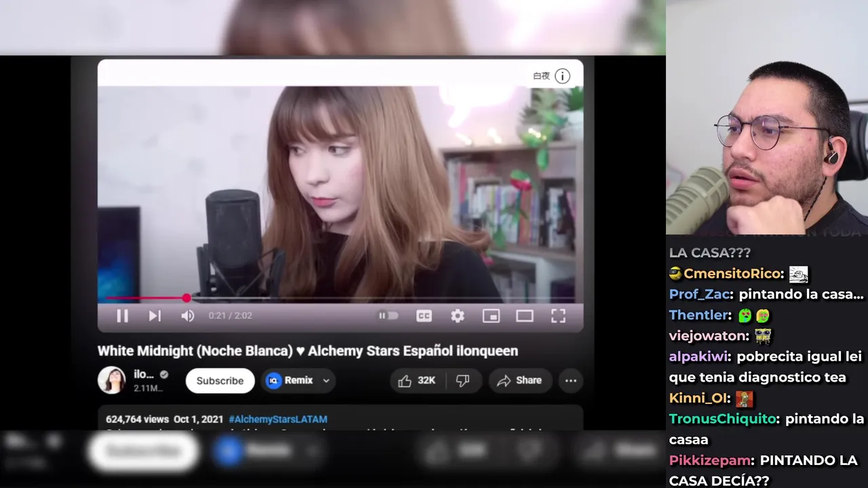Enter full screen mode
The image size is (868, 488).
[x=558, y=316]
